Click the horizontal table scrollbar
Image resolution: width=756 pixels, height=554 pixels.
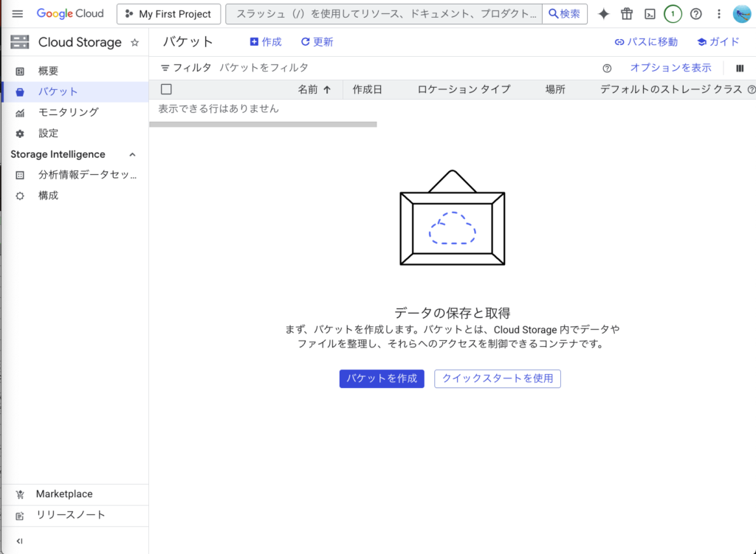(x=263, y=124)
